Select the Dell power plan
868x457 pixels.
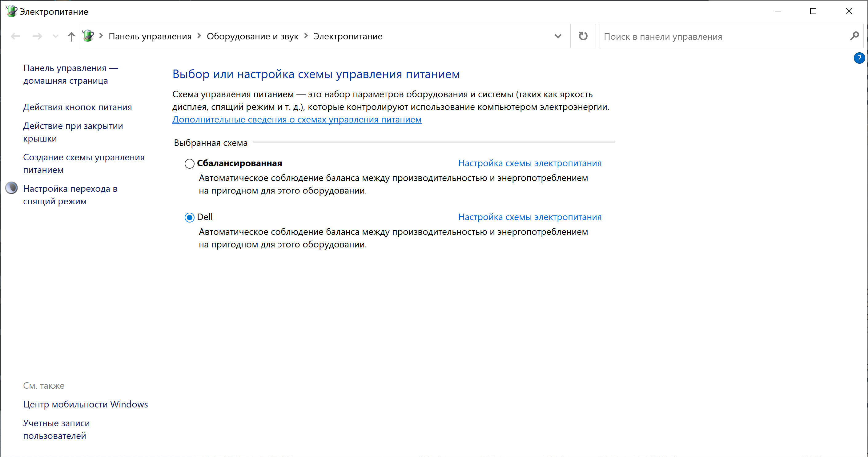pos(189,218)
